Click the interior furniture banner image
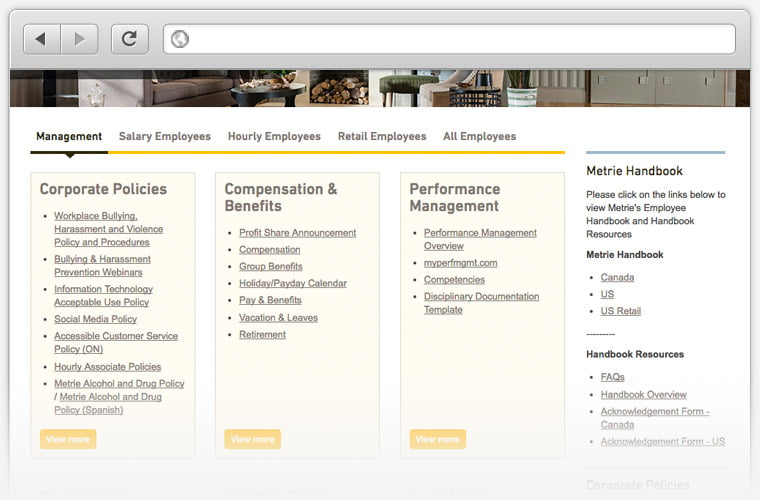Image resolution: width=760 pixels, height=500 pixels. click(380, 88)
